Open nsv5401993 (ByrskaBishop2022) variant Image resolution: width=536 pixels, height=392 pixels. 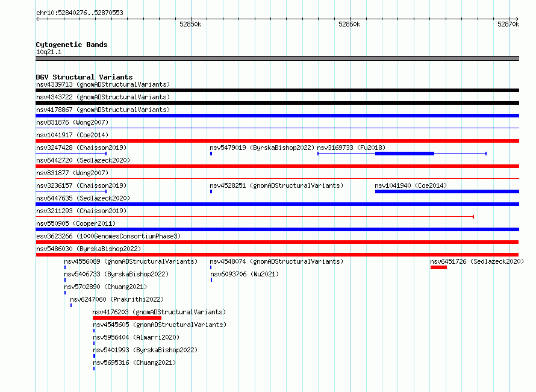pyautogui.click(x=145, y=350)
